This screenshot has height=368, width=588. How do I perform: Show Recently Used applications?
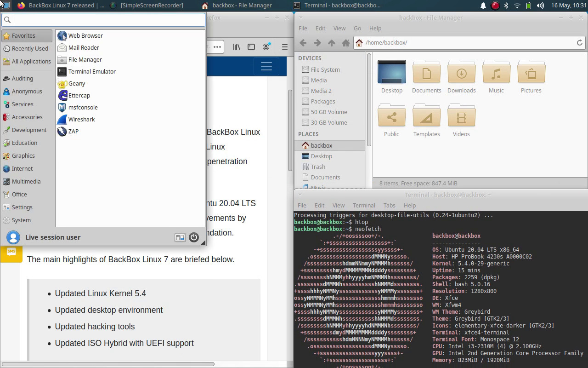[x=27, y=48]
